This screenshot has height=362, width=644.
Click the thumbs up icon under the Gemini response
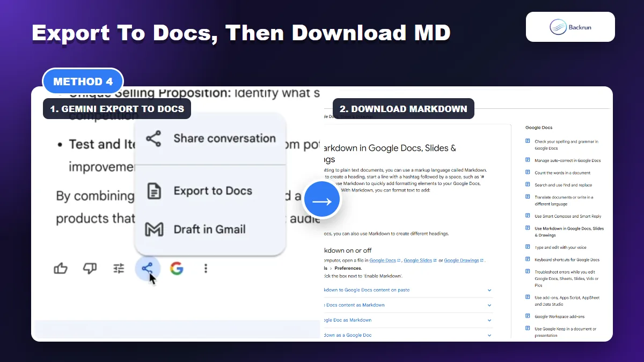pyautogui.click(x=61, y=269)
